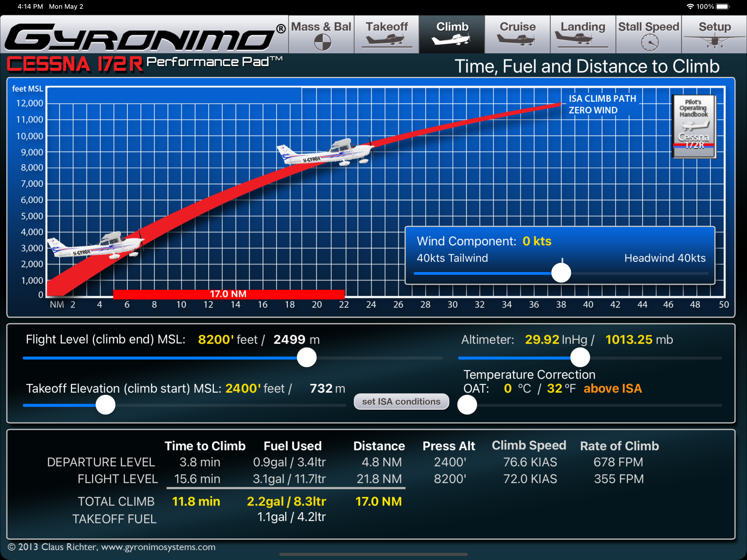Click the gyronimosystems.com copyright text
Image resolution: width=747 pixels, height=560 pixels.
coord(112,547)
